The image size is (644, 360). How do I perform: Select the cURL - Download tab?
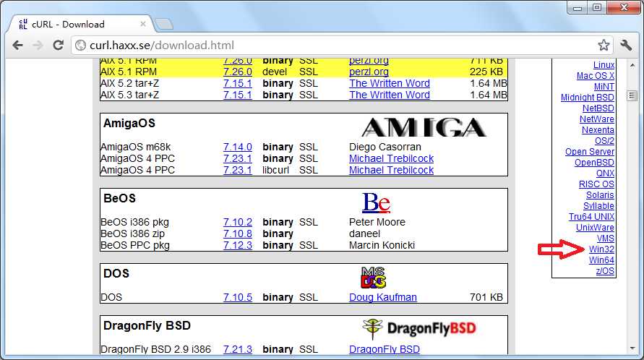pyautogui.click(x=80, y=25)
